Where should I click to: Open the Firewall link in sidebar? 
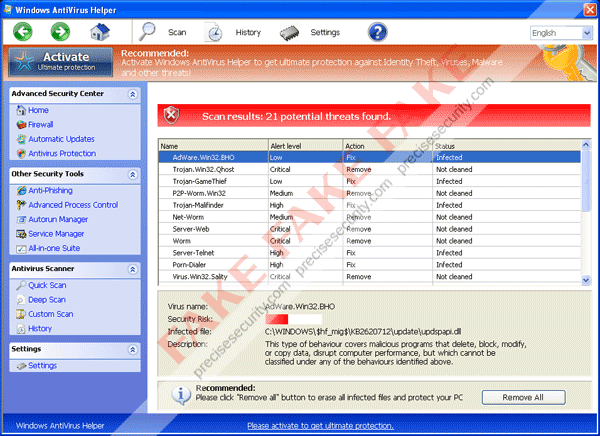coord(41,125)
